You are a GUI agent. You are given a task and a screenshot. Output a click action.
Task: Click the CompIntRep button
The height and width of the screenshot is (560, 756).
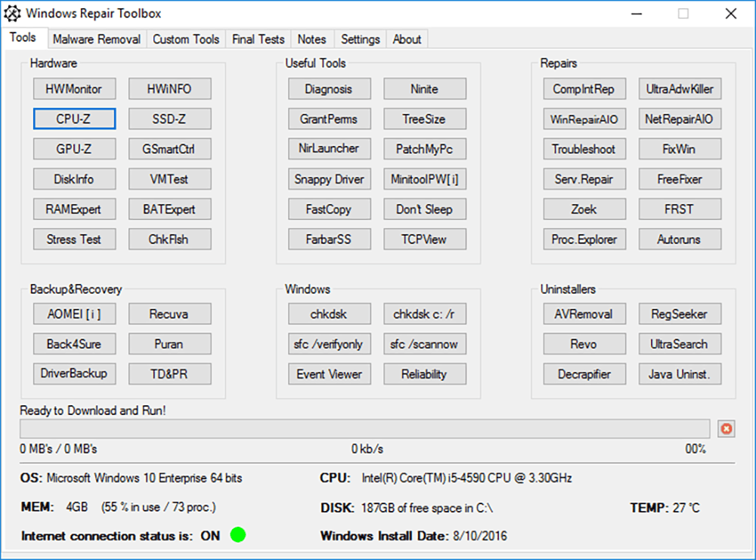584,88
